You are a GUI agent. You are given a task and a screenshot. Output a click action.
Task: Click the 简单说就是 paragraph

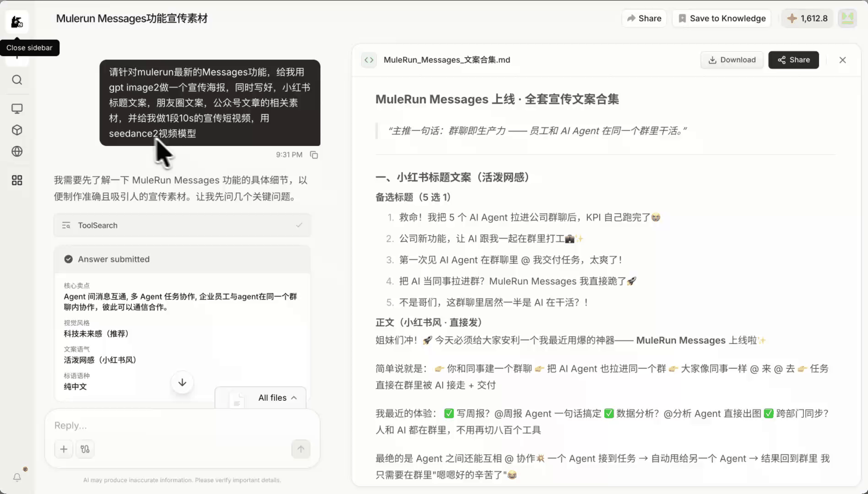[x=602, y=377]
